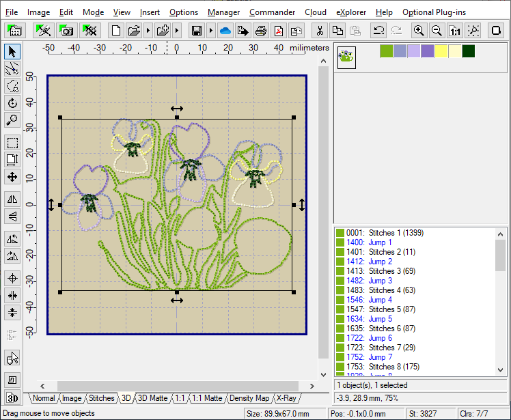Viewport: 511px width, 420px height.
Task: Toggle the 3D view button at bottom-left
Action: [12, 398]
